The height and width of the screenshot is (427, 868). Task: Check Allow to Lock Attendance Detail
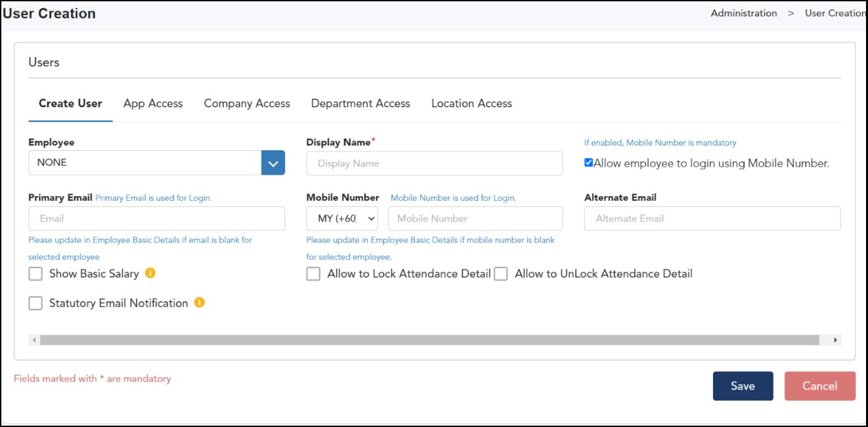pyautogui.click(x=314, y=274)
